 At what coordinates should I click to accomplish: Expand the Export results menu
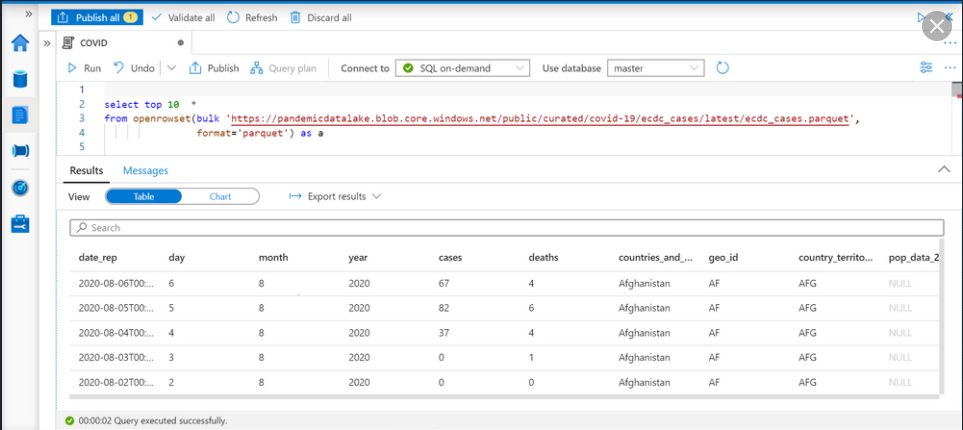click(335, 197)
